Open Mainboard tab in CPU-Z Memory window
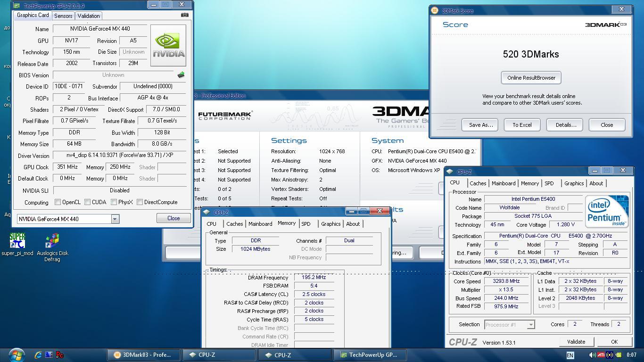The height and width of the screenshot is (362, 644). click(260, 224)
